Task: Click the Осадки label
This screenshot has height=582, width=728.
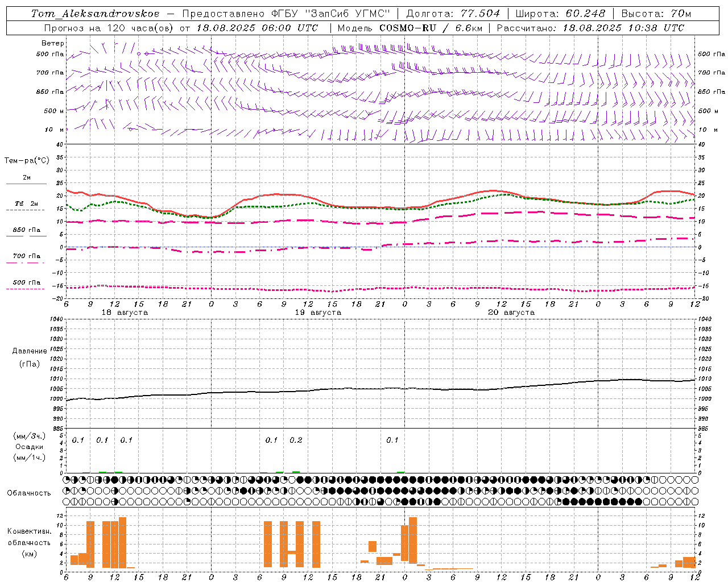Action: (30, 447)
